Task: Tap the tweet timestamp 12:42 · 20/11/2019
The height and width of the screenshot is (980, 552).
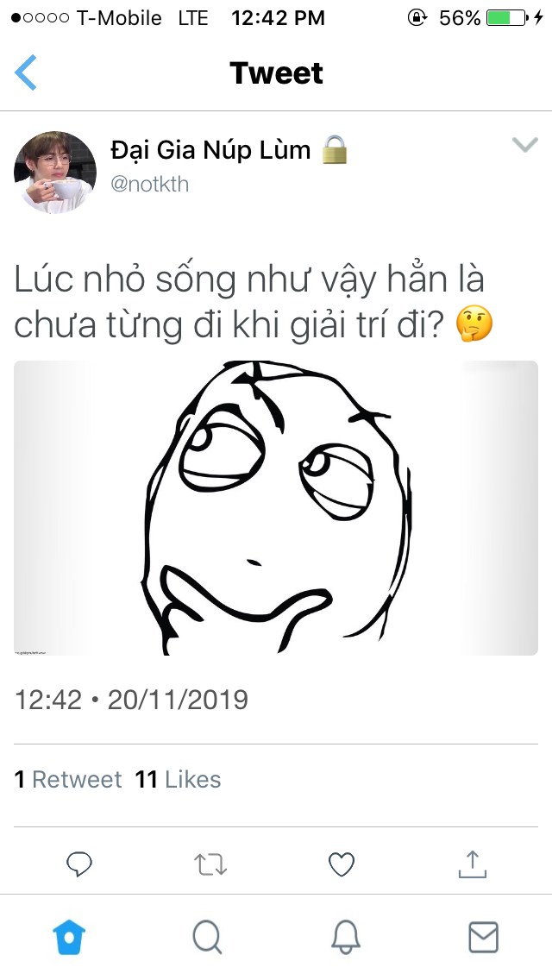Action: click(x=131, y=700)
